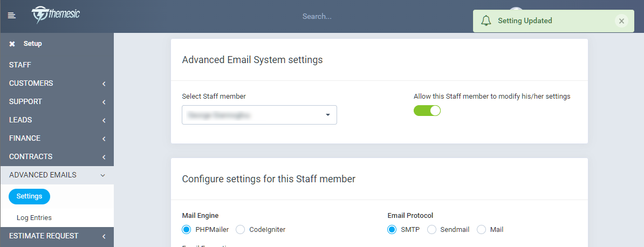Toggle staff member modify settings switch

pos(427,111)
